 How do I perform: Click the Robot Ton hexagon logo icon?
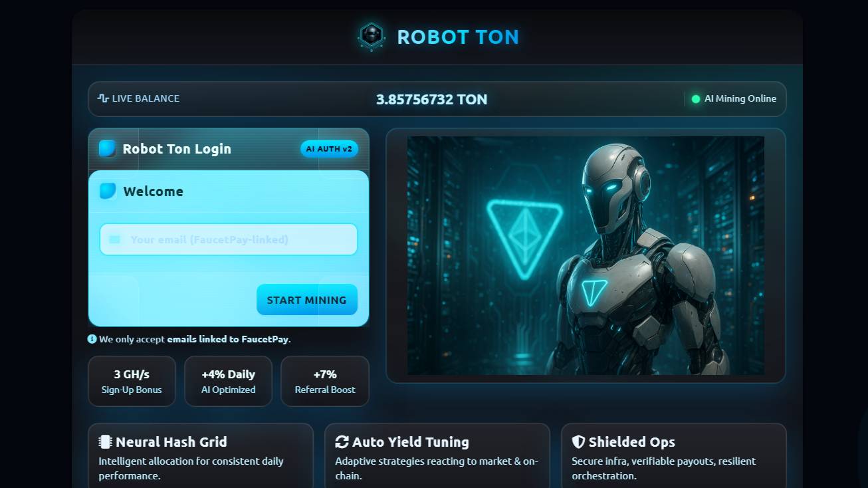pyautogui.click(x=372, y=37)
